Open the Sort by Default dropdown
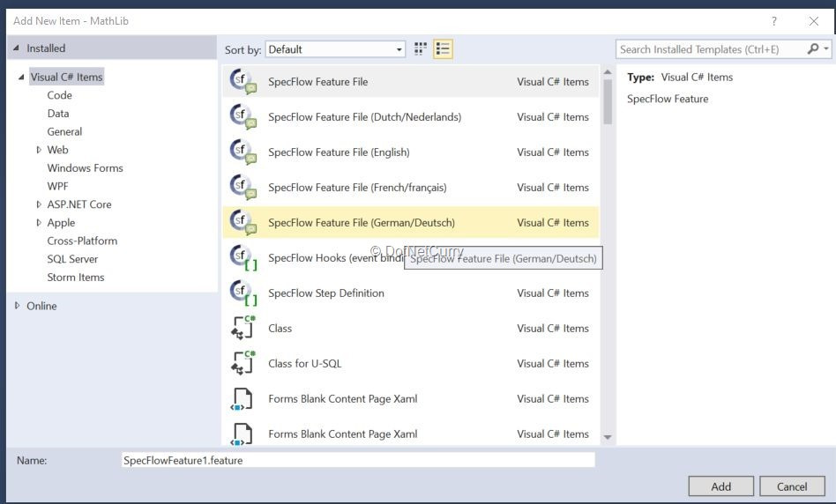The height and width of the screenshot is (504, 836). tap(335, 49)
